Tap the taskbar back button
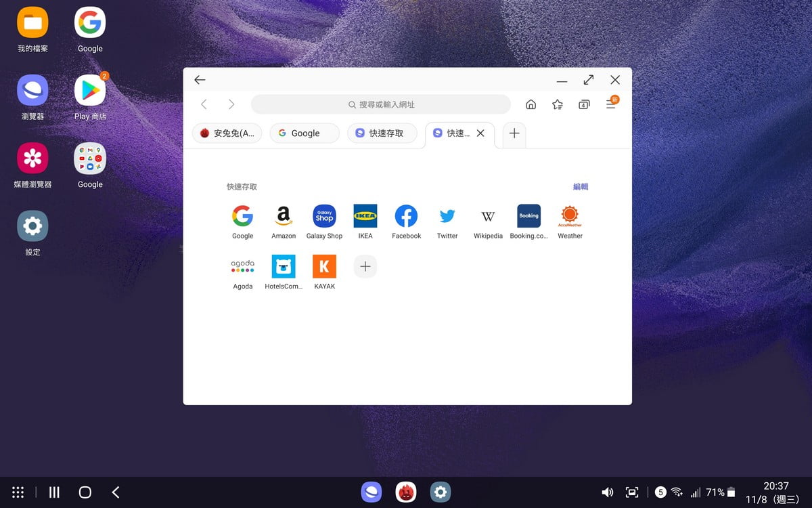812x508 pixels. click(116, 492)
